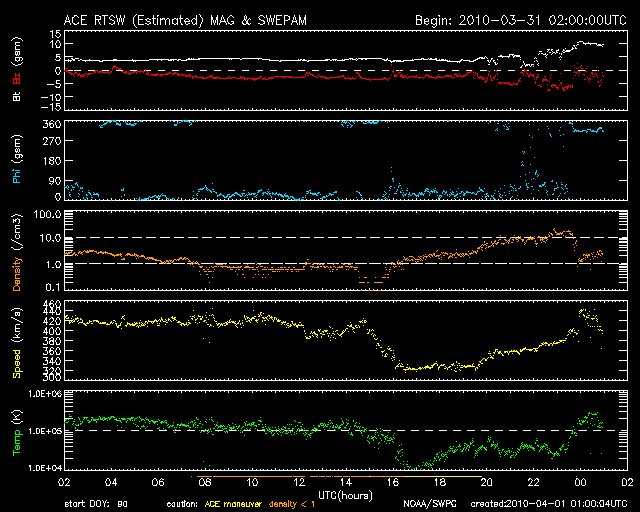Click the 22 hour tick label
640x512 pixels.
tap(533, 482)
